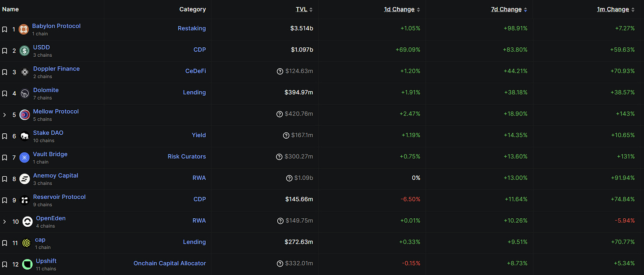Click the Anemoy Capital logo icon
Image resolution: width=644 pixels, height=275 pixels.
[x=25, y=179]
